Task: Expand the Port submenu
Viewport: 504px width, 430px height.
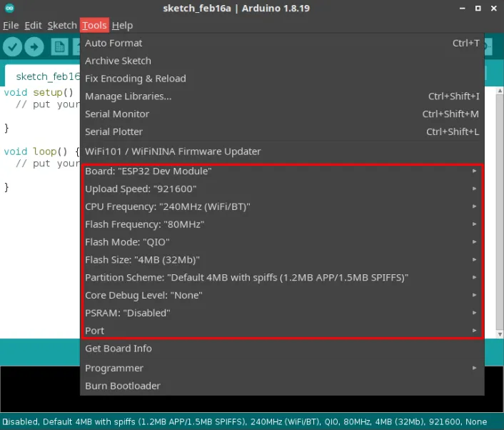Action: tap(282, 331)
